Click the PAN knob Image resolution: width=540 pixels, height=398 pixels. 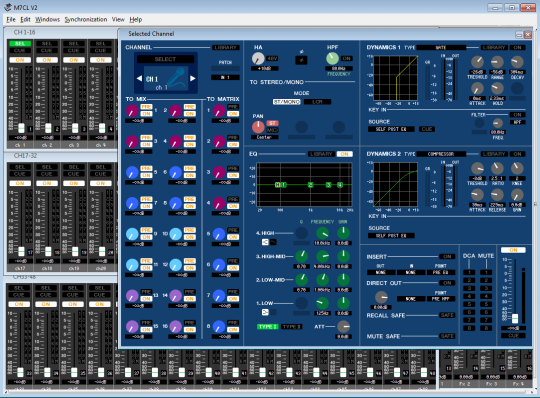[x=258, y=127]
